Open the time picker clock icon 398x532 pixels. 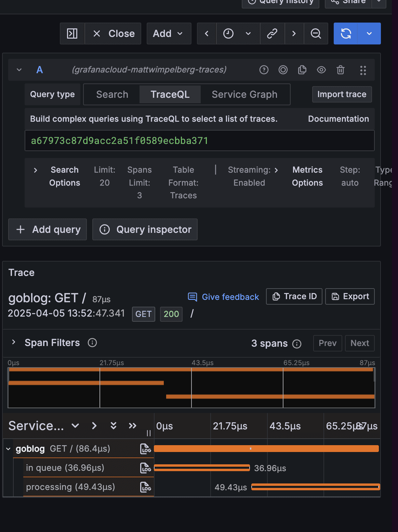pos(228,34)
